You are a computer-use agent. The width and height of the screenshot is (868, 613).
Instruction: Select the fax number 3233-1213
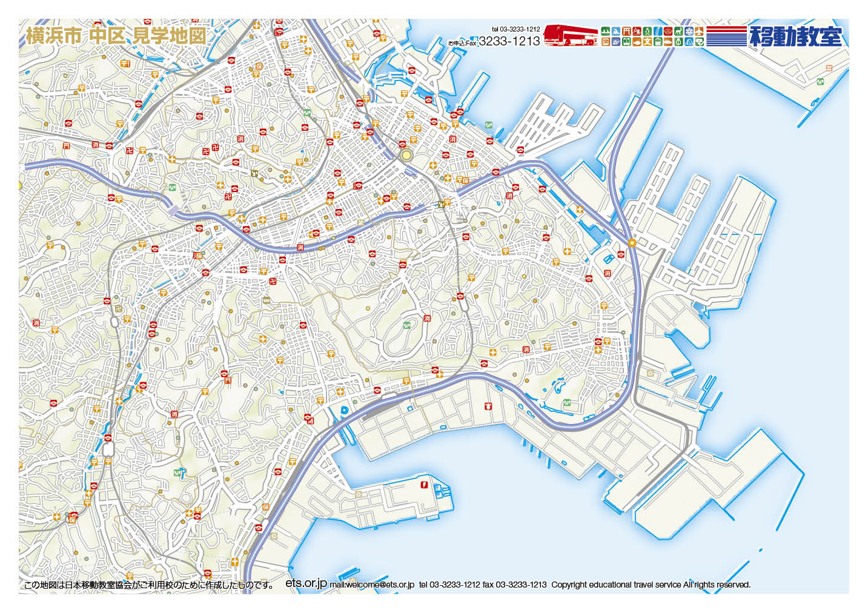pos(509,41)
